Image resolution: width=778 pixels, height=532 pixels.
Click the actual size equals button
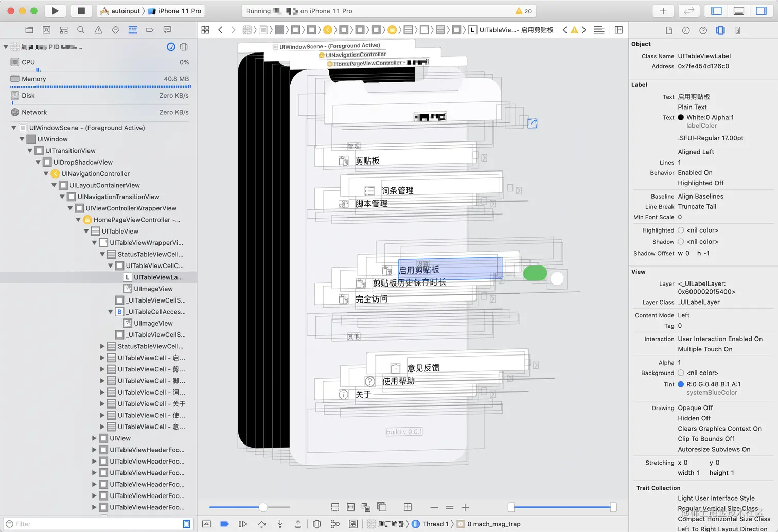click(x=450, y=507)
